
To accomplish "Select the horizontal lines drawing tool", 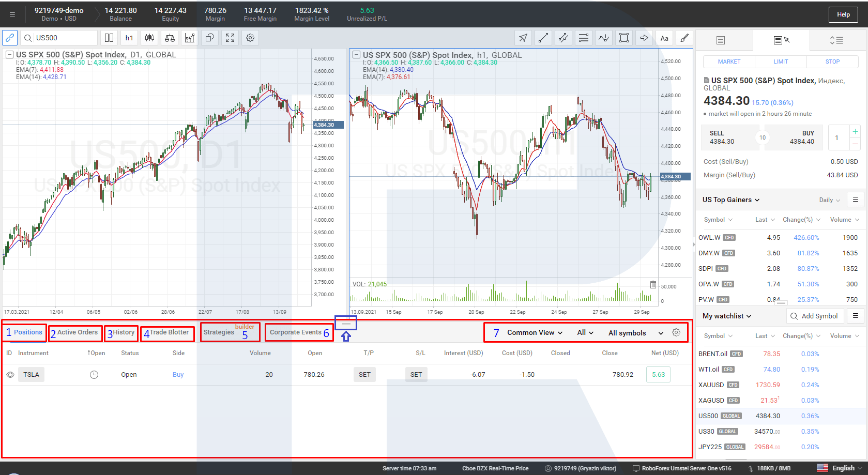I will 584,38.
